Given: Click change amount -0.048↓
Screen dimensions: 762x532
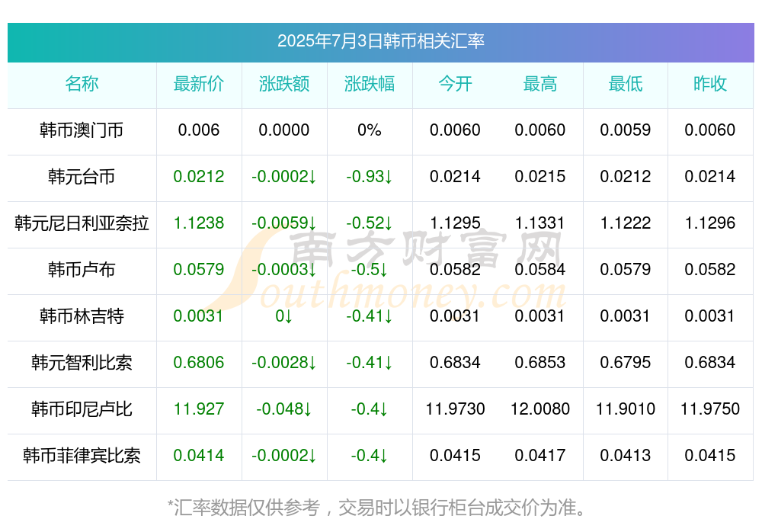Looking at the screenshot, I should (283, 409).
